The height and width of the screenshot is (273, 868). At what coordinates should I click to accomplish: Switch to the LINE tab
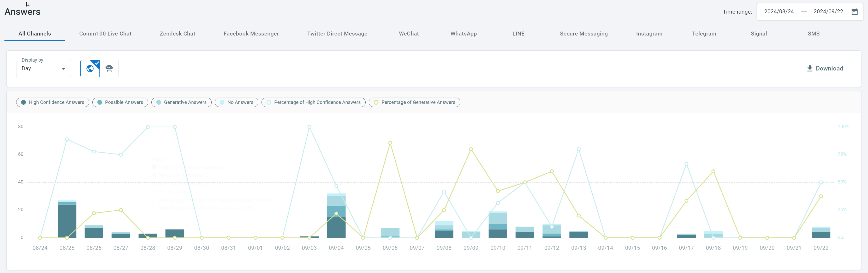[x=519, y=34]
